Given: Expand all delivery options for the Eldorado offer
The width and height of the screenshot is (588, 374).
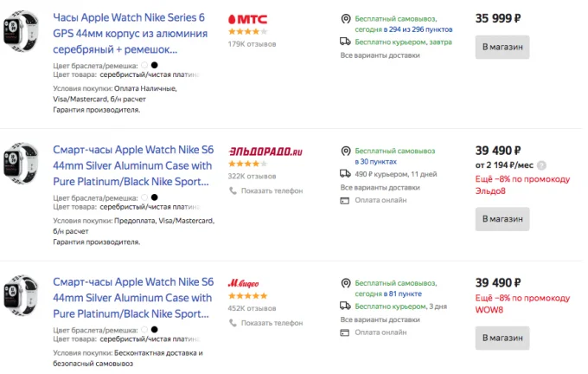Looking at the screenshot, I should tap(380, 187).
